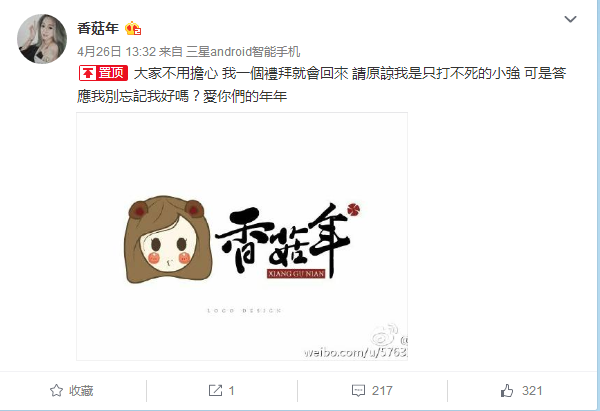Click the XIANG GU NIAN red label

click(x=296, y=274)
